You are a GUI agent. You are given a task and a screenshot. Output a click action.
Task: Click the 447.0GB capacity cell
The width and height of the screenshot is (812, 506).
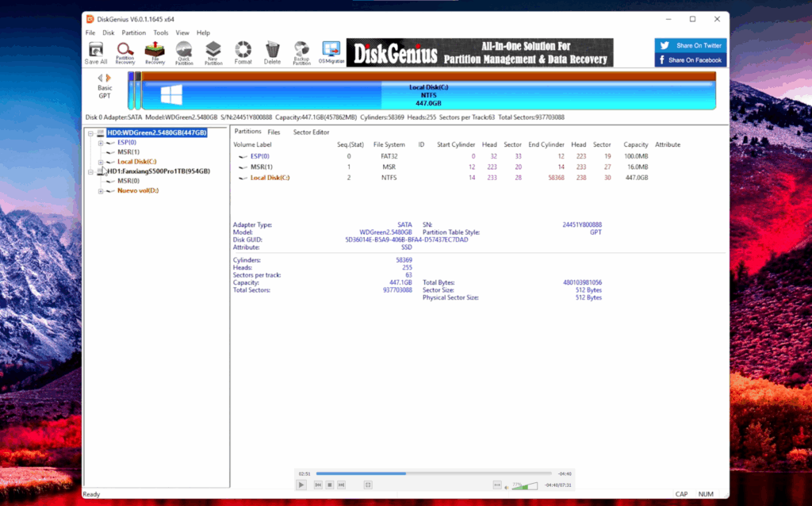click(x=637, y=178)
